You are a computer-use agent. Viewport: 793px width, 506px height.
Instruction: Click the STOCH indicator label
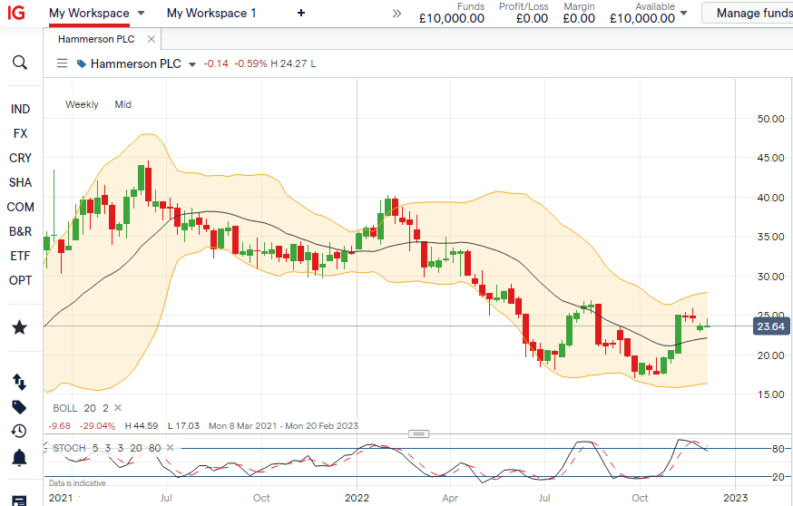coord(69,448)
